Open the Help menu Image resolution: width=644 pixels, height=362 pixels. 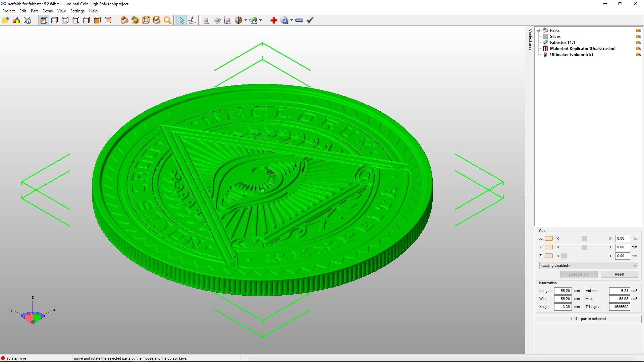click(x=93, y=11)
